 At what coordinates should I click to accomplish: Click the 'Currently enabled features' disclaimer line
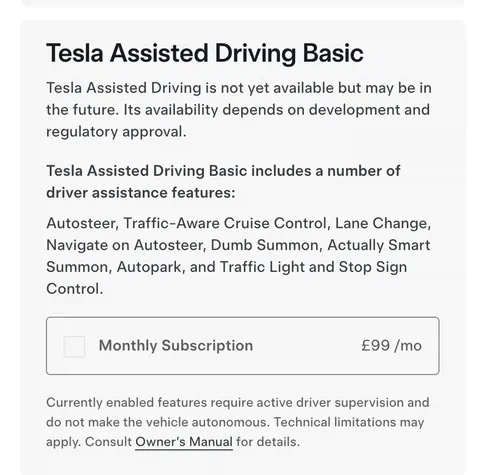pos(238,403)
